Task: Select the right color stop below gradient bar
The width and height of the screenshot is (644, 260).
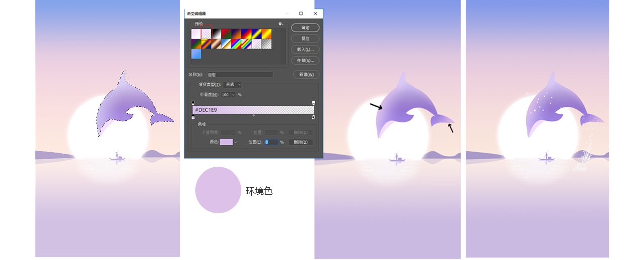Action: (x=314, y=117)
